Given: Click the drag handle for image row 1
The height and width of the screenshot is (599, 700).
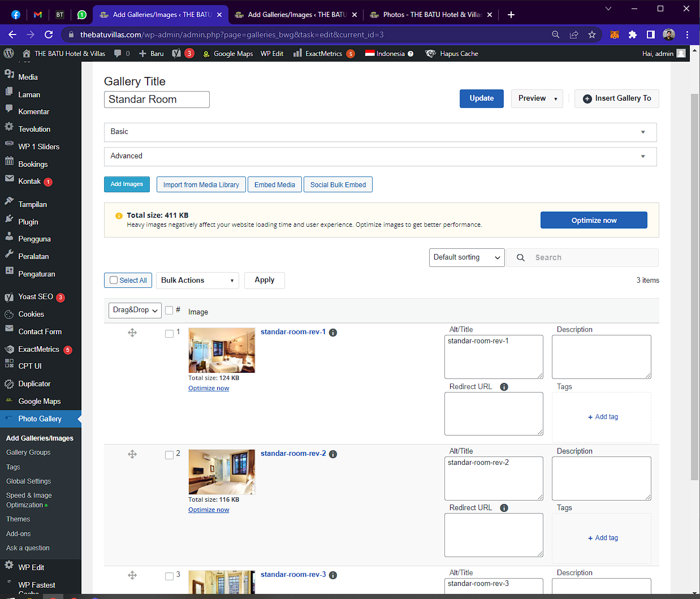Looking at the screenshot, I should pyautogui.click(x=132, y=333).
